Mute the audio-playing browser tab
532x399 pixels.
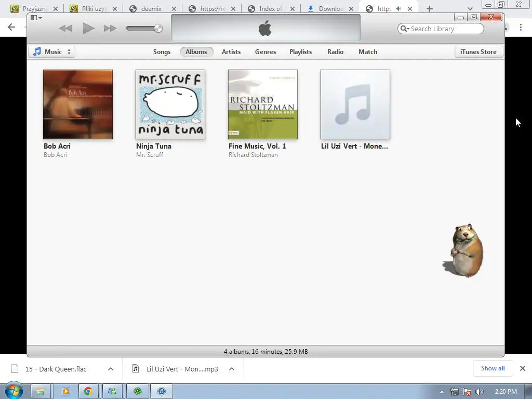pyautogui.click(x=399, y=9)
